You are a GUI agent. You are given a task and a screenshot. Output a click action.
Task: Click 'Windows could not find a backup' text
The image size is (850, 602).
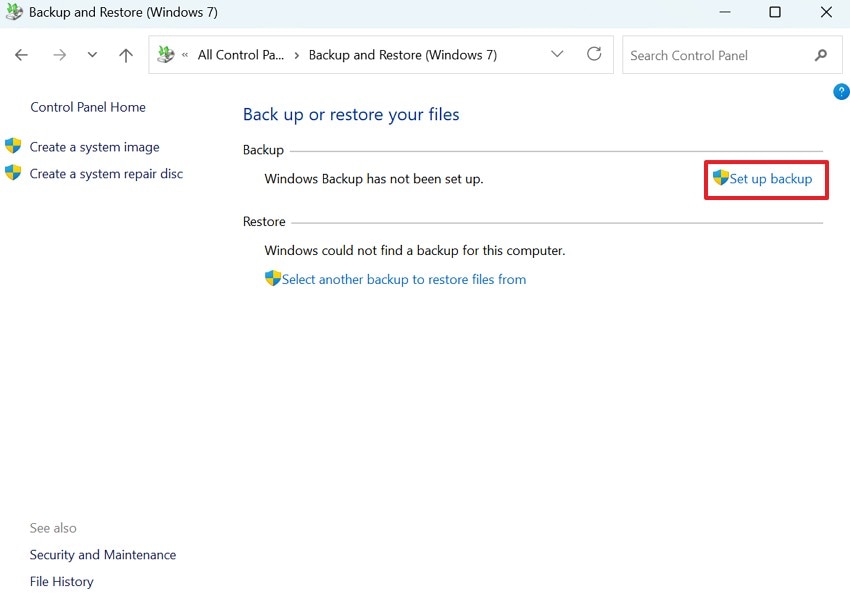(x=415, y=250)
